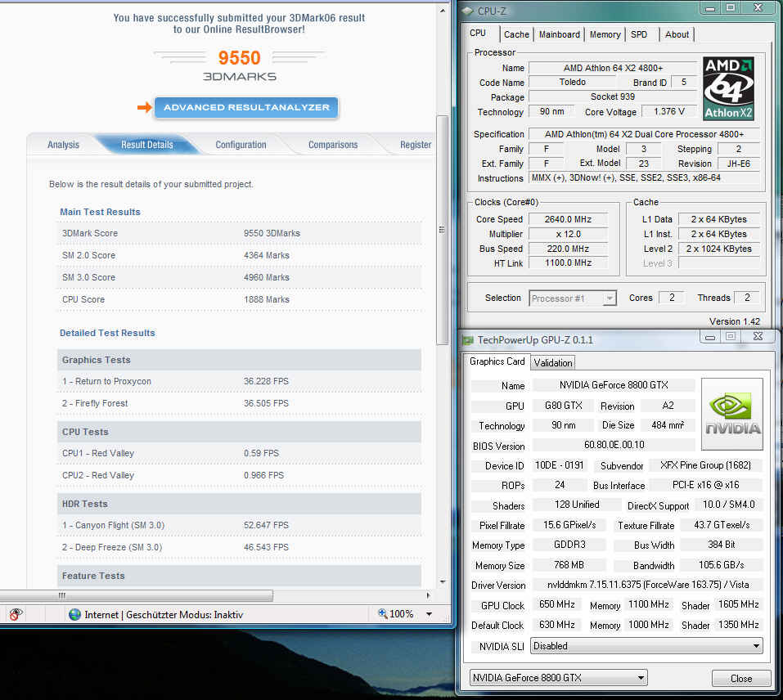Click the BIOS Version 60.80.0E.00.10 field
Image resolution: width=783 pixels, height=700 pixels.
tap(614, 445)
